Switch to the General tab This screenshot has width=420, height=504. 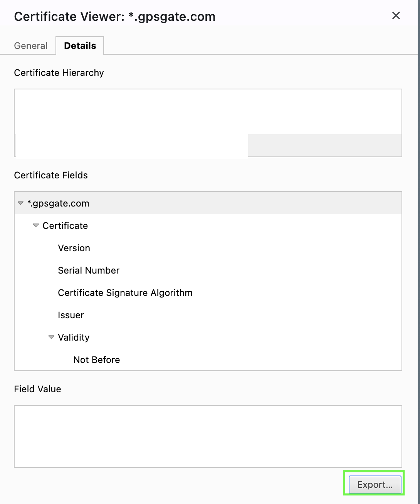(31, 45)
